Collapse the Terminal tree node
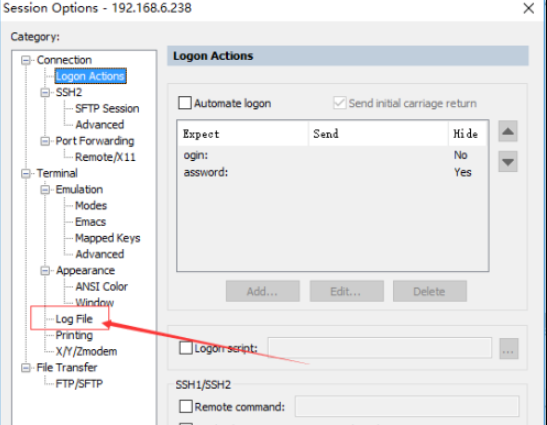 point(26,173)
